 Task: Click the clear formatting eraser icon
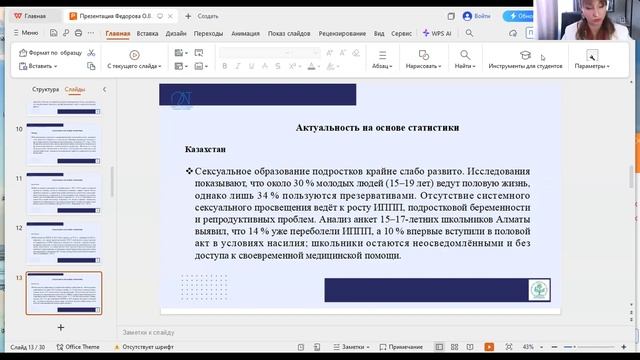coord(356,53)
